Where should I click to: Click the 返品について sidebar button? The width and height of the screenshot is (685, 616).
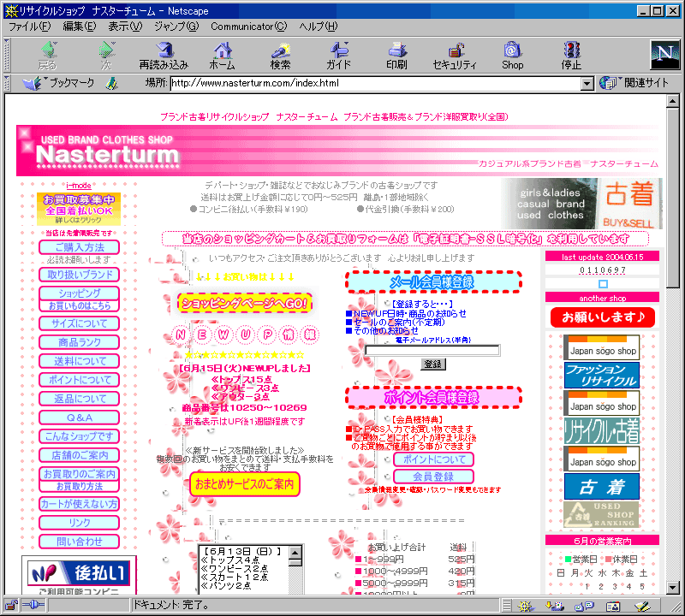[79, 399]
